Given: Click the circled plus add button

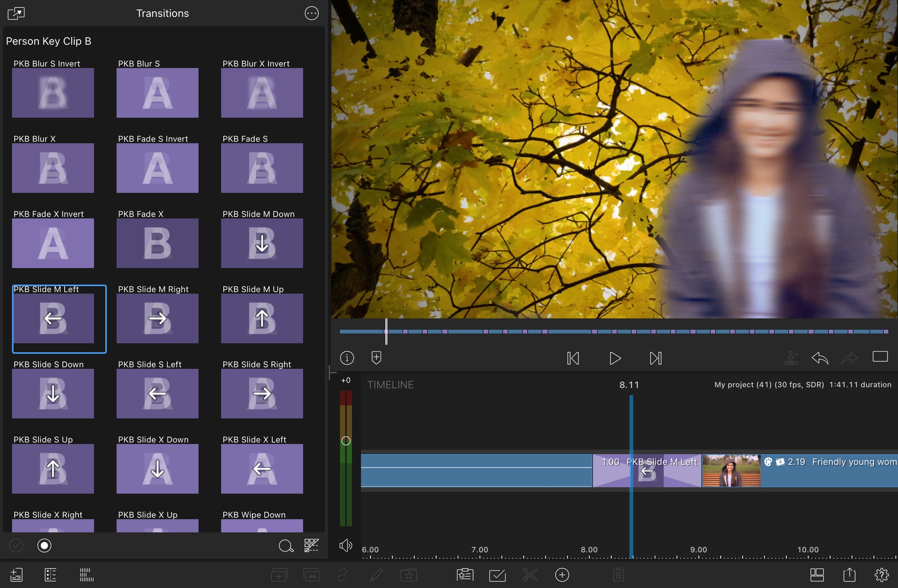Looking at the screenshot, I should click(x=562, y=575).
